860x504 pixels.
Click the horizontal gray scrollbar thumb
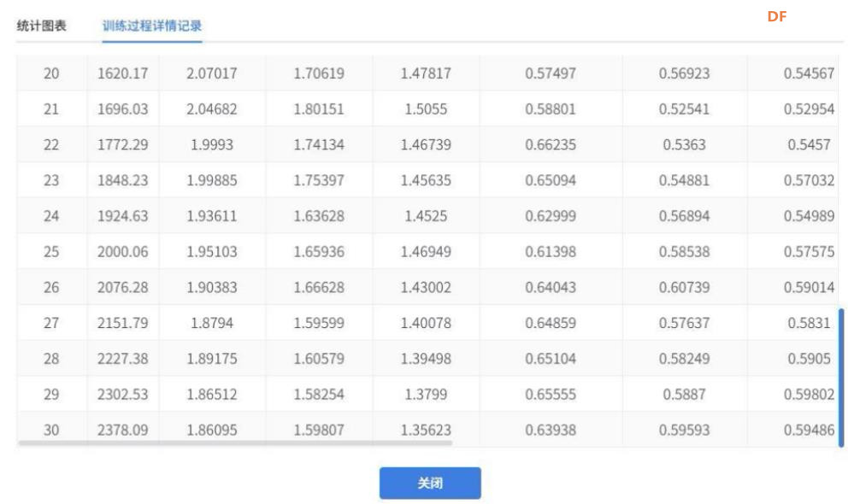pos(235,442)
